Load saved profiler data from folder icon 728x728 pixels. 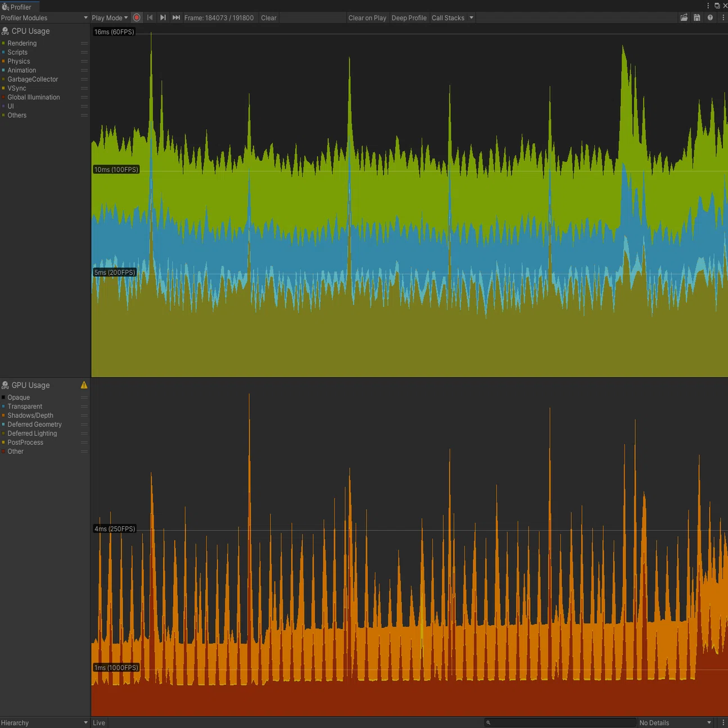coord(684,18)
